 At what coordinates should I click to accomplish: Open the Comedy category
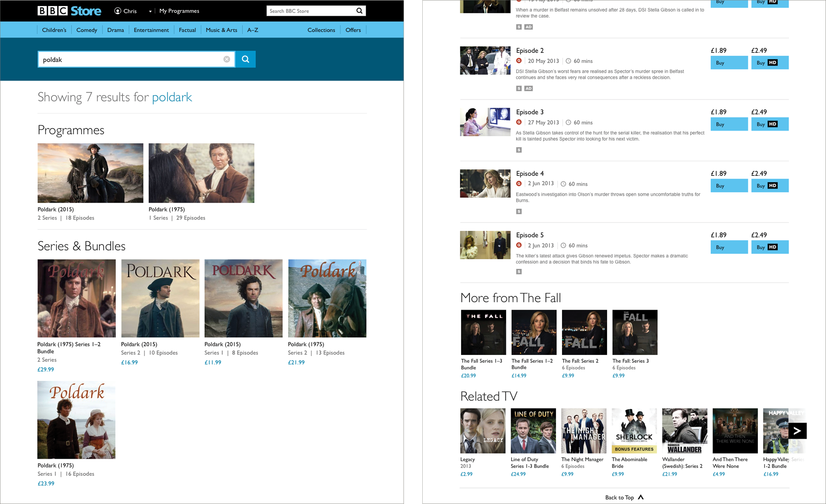pos(87,30)
